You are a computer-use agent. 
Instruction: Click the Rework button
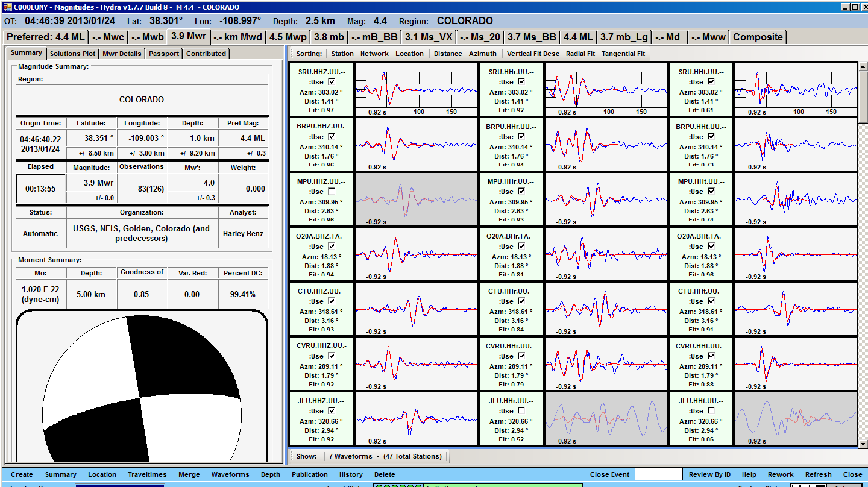point(780,474)
